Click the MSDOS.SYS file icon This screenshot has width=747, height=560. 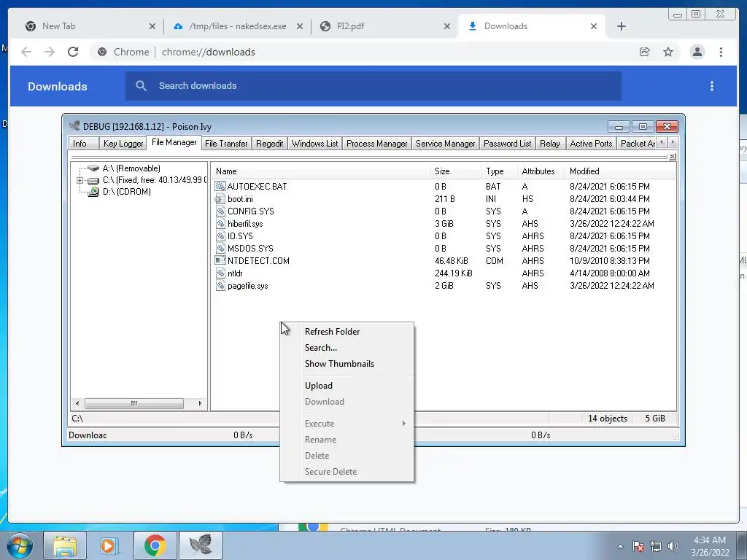coord(220,248)
